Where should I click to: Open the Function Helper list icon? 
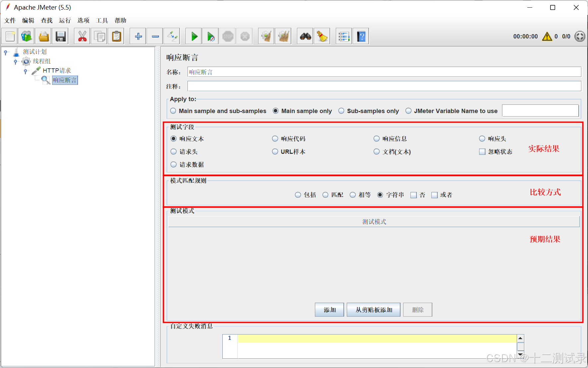tap(344, 36)
